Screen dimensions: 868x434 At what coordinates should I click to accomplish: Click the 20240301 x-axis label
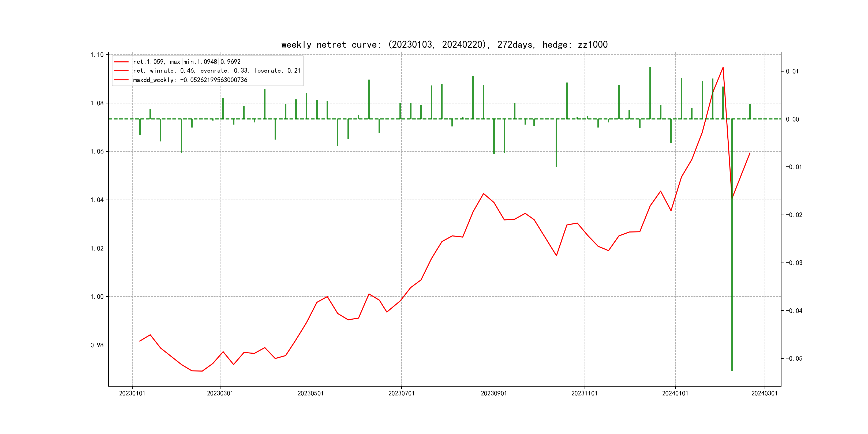pos(764,393)
